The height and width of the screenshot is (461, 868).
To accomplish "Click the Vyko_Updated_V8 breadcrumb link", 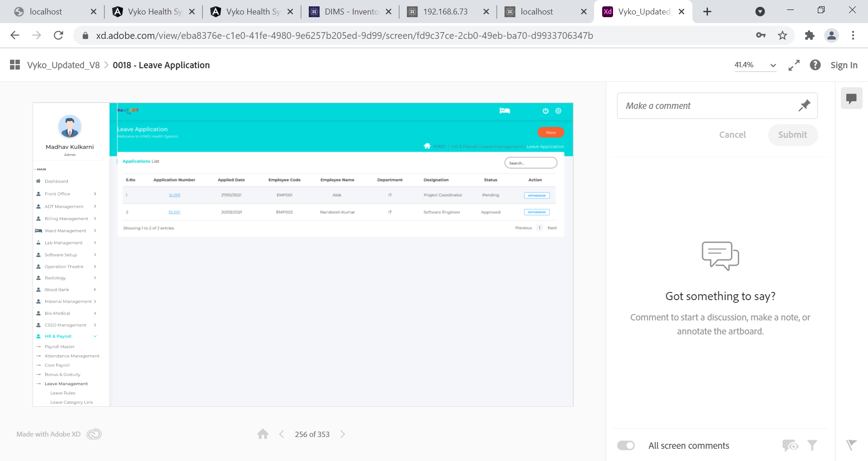I will point(63,65).
